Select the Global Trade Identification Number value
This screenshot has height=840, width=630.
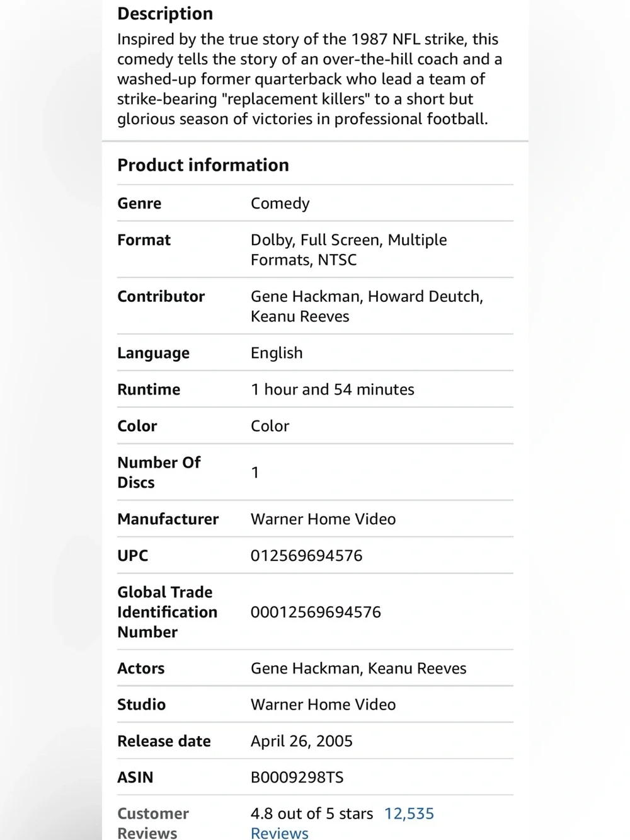point(316,612)
